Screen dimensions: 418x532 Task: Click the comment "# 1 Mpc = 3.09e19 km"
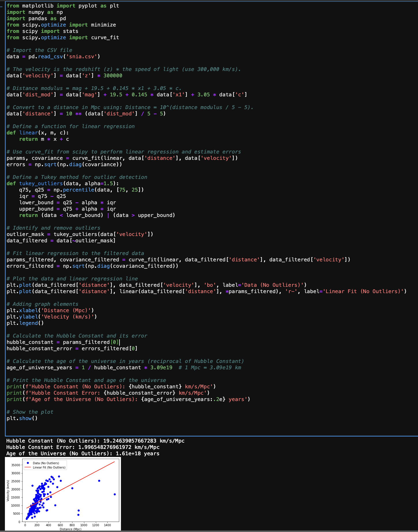coord(210,368)
